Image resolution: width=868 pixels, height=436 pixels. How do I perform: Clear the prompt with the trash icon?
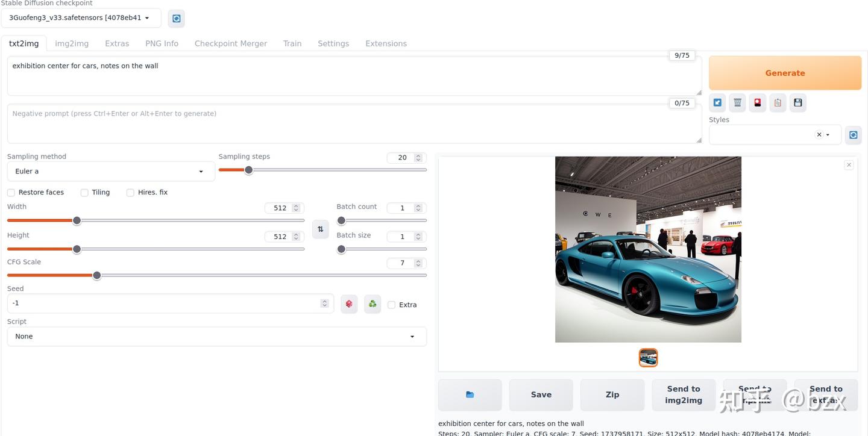point(737,102)
